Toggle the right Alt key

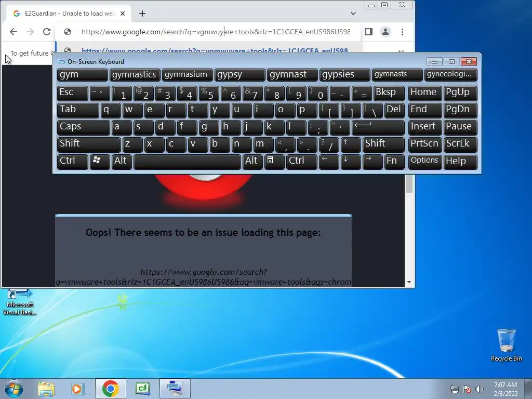tap(252, 162)
